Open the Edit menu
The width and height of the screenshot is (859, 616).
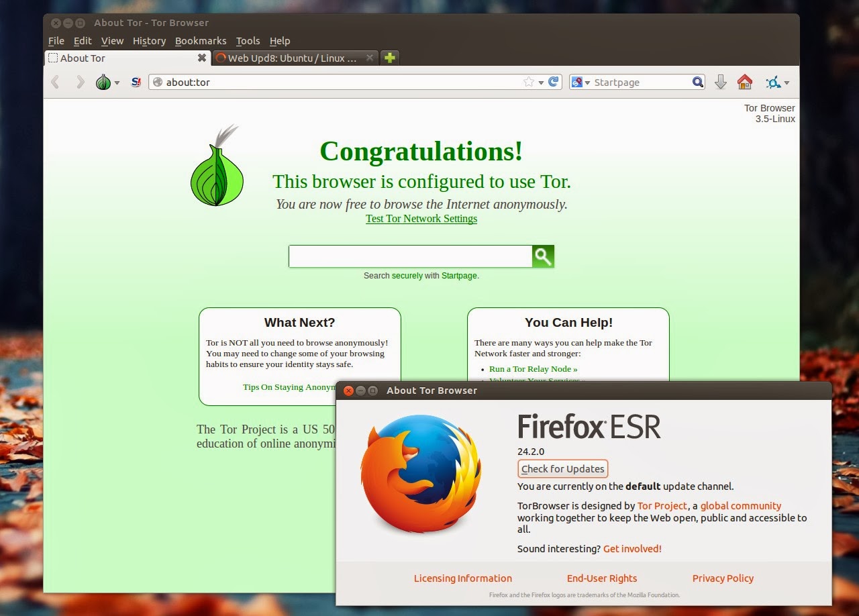pos(83,41)
